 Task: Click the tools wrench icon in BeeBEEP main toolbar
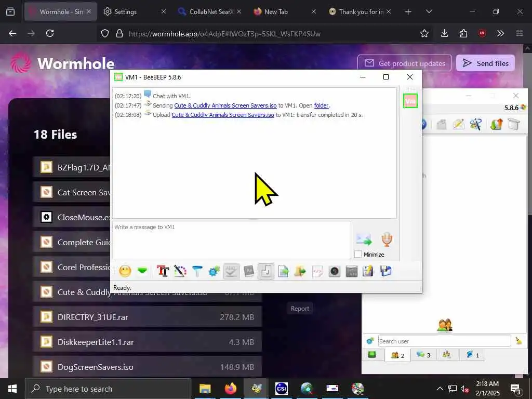[476, 124]
